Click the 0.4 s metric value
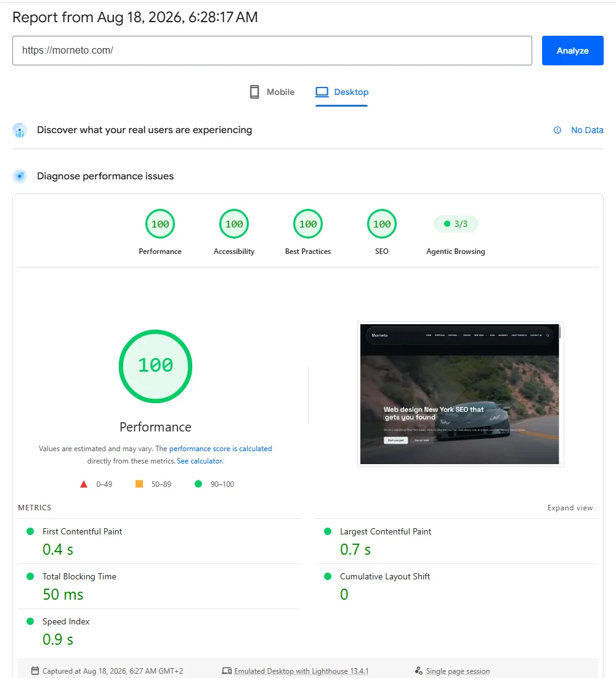This screenshot has height=678, width=616. [58, 550]
